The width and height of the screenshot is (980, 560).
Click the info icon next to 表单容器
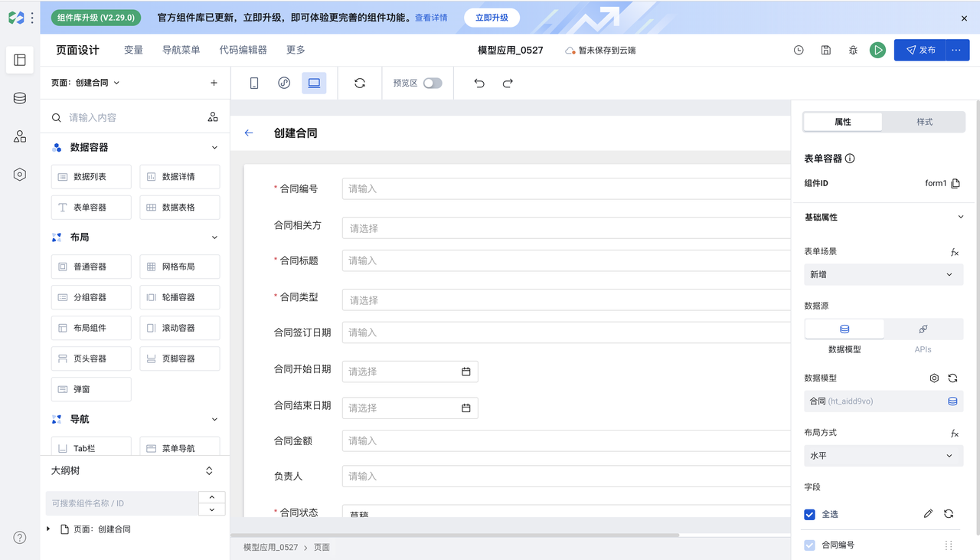point(850,159)
